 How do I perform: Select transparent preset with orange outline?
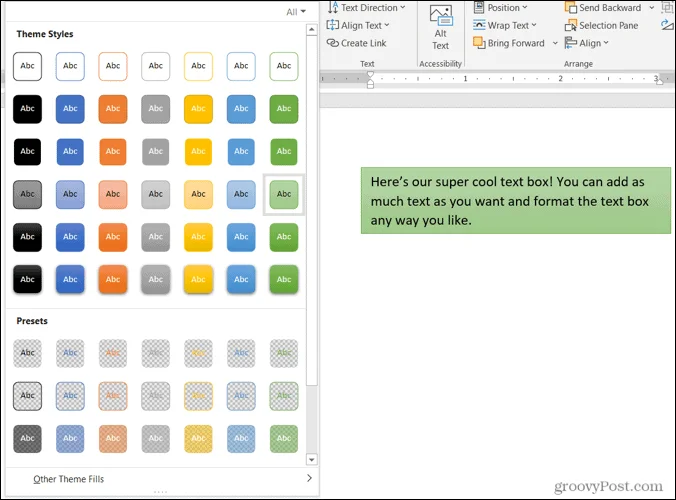coord(113,396)
